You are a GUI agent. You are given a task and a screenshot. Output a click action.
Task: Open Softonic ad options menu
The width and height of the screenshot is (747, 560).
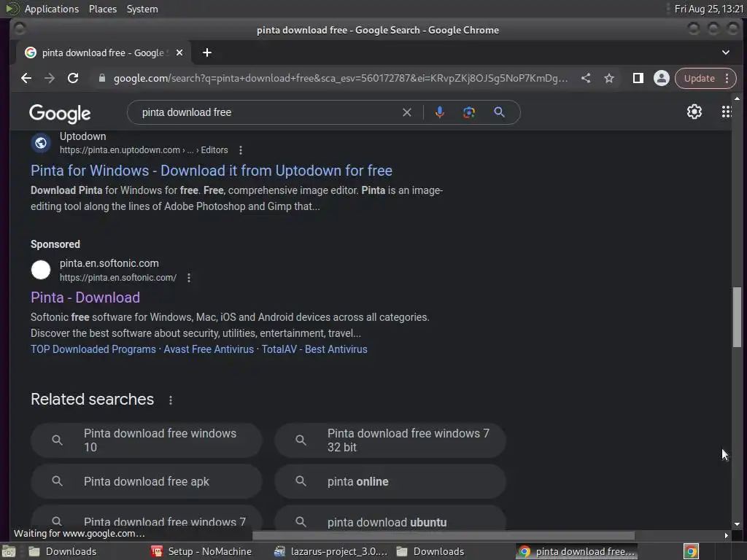point(189,278)
